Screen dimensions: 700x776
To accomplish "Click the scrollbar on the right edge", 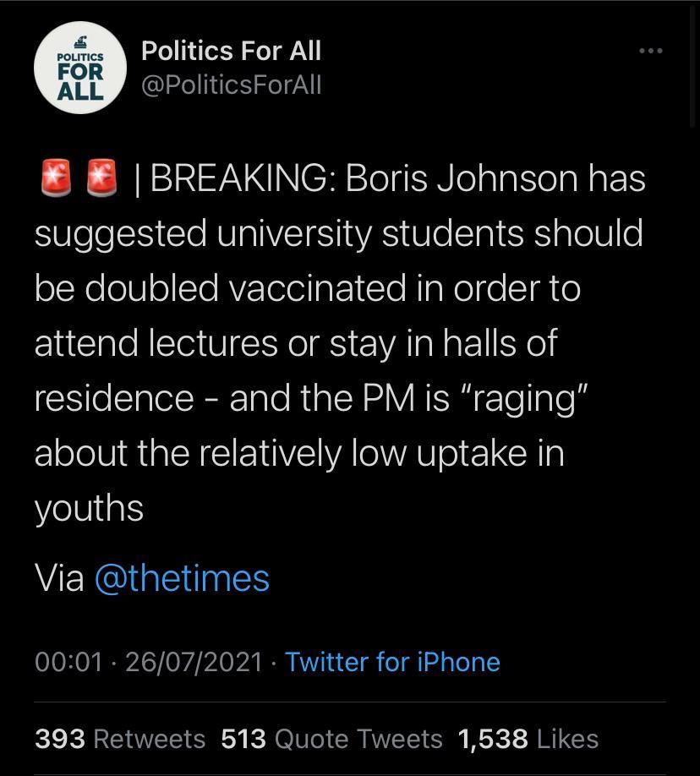I will 693,68.
